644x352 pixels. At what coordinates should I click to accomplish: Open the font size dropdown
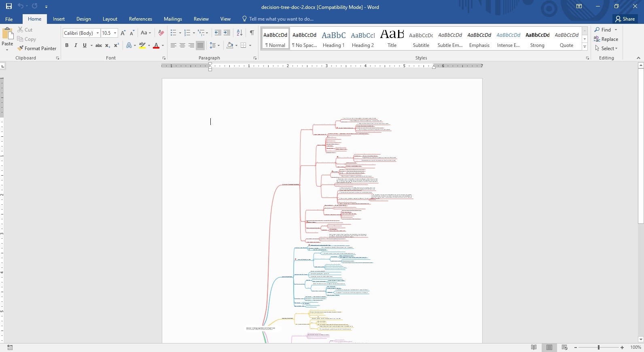point(115,33)
